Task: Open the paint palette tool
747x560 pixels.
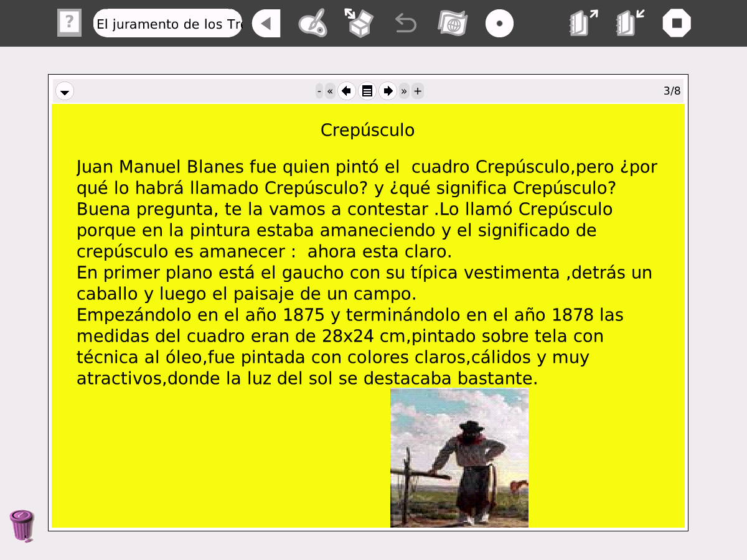Action: tap(312, 24)
